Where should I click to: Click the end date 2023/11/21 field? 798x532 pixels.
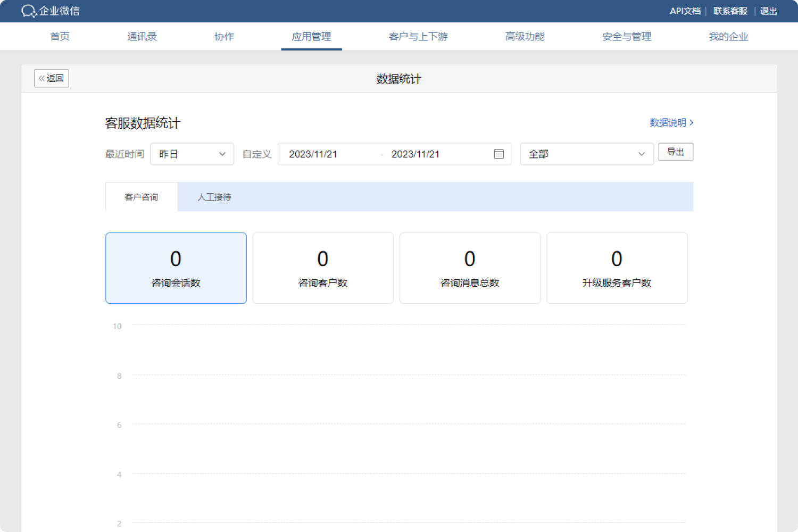click(415, 154)
